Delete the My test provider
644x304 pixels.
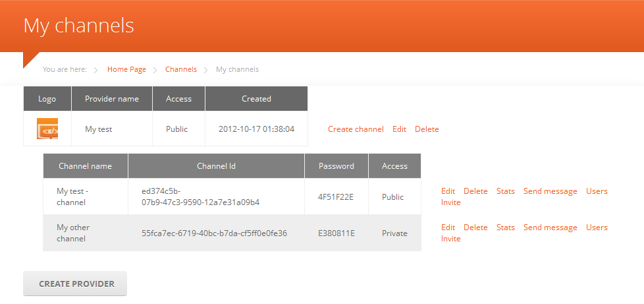click(x=427, y=129)
